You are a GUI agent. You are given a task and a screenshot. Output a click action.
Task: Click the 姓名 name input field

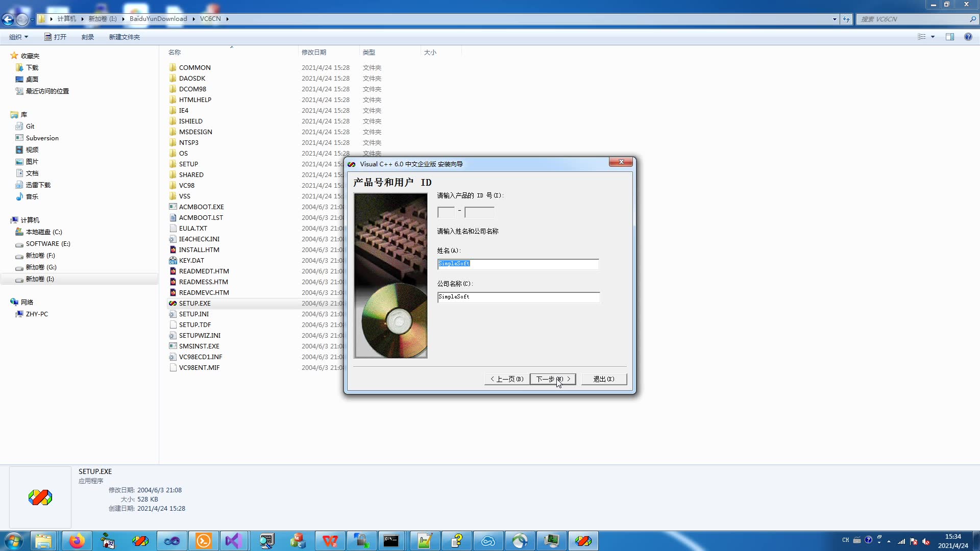click(518, 264)
